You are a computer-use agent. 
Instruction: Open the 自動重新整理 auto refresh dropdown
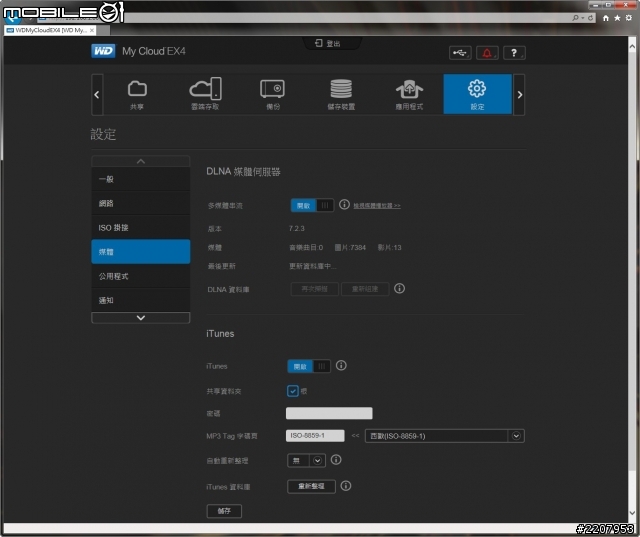pyautogui.click(x=307, y=461)
